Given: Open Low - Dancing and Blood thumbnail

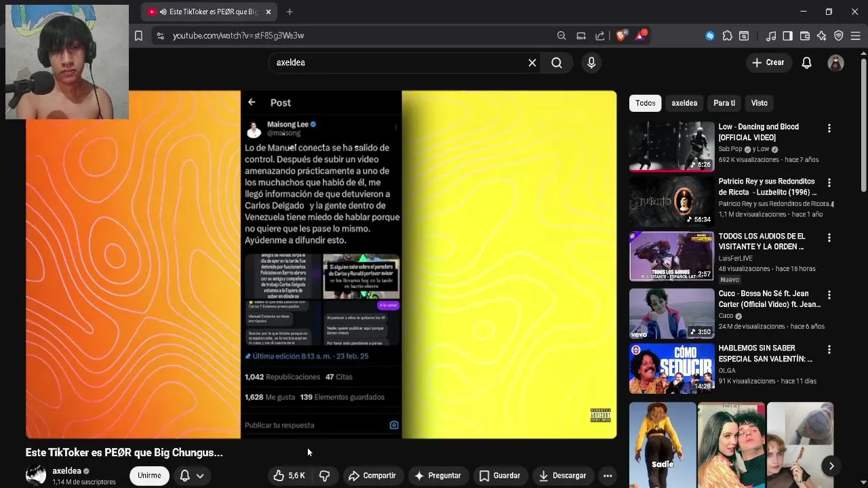Looking at the screenshot, I should coord(671,146).
